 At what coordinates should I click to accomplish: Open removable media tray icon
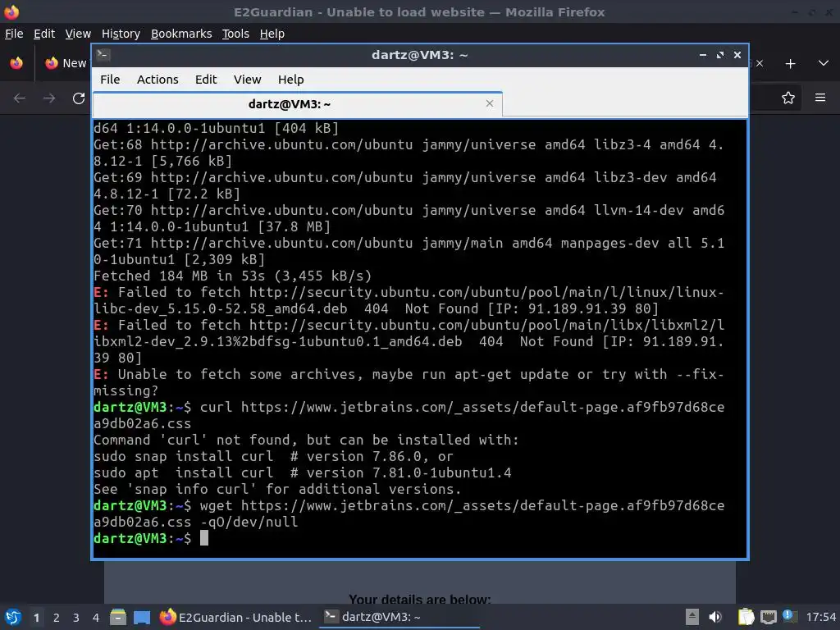tap(692, 617)
